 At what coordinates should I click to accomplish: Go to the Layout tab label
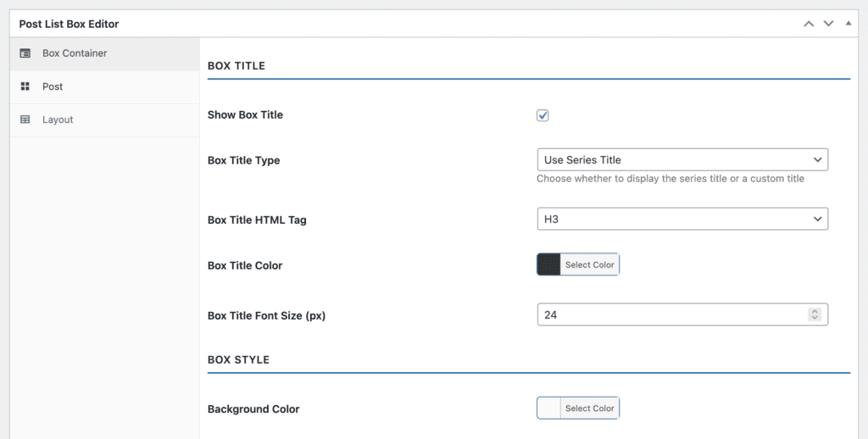(58, 119)
